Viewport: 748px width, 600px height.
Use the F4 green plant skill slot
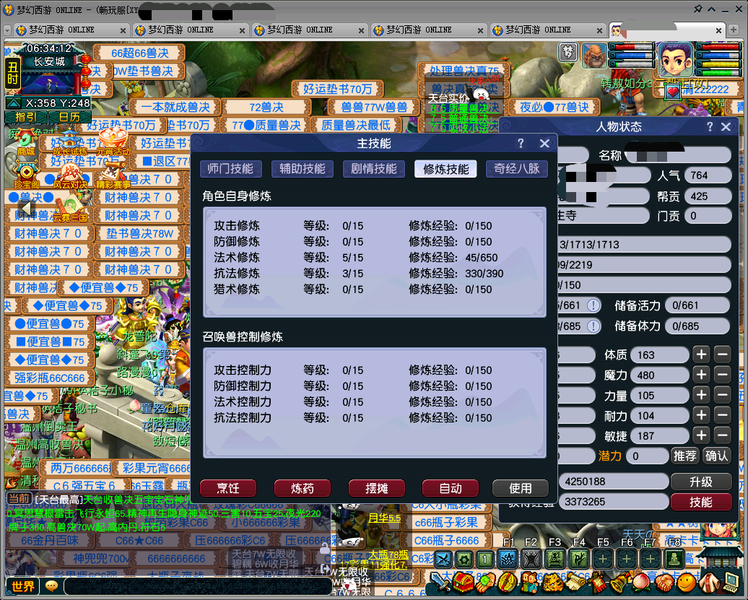click(579, 559)
